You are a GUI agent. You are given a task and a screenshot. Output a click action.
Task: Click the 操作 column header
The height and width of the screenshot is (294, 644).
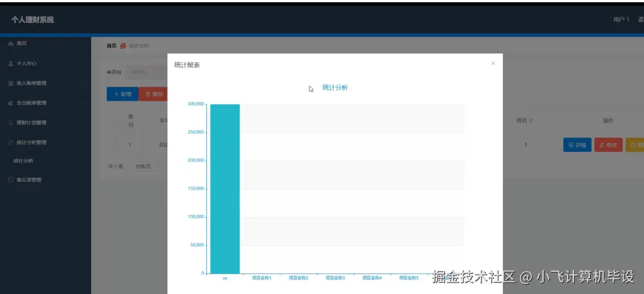[608, 121]
